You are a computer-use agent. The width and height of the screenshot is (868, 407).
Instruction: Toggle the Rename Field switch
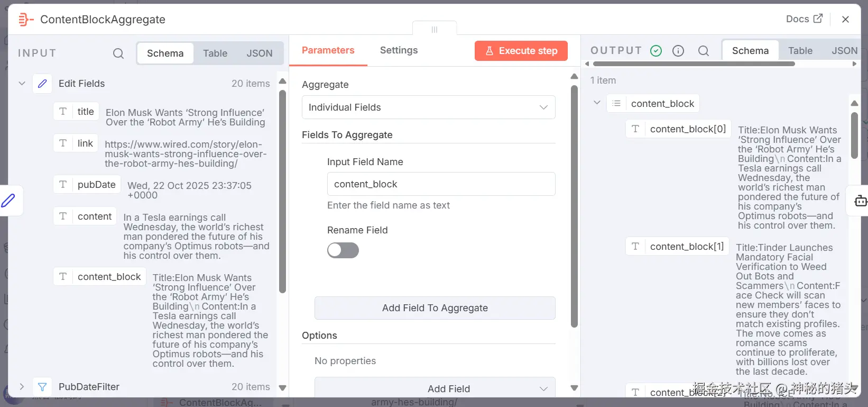click(x=343, y=250)
